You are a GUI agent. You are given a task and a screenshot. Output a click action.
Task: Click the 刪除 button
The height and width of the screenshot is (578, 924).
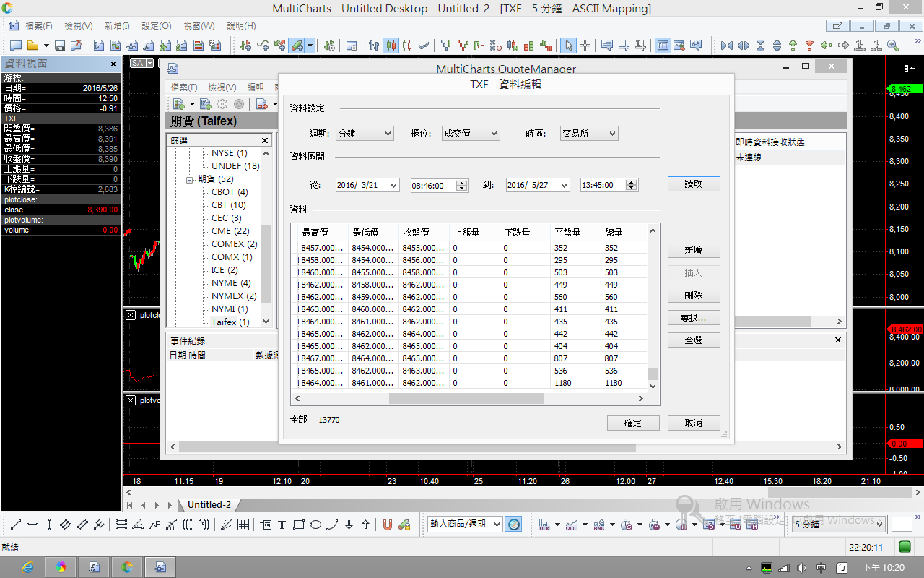tap(694, 296)
